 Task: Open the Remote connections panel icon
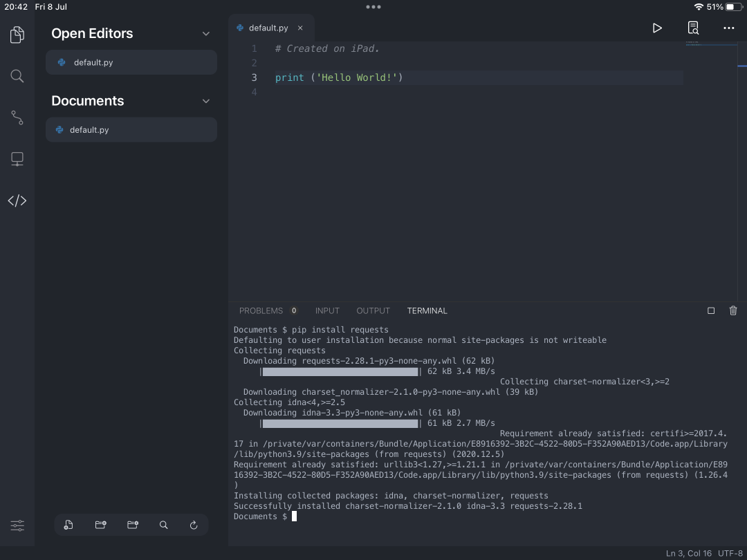pyautogui.click(x=17, y=159)
